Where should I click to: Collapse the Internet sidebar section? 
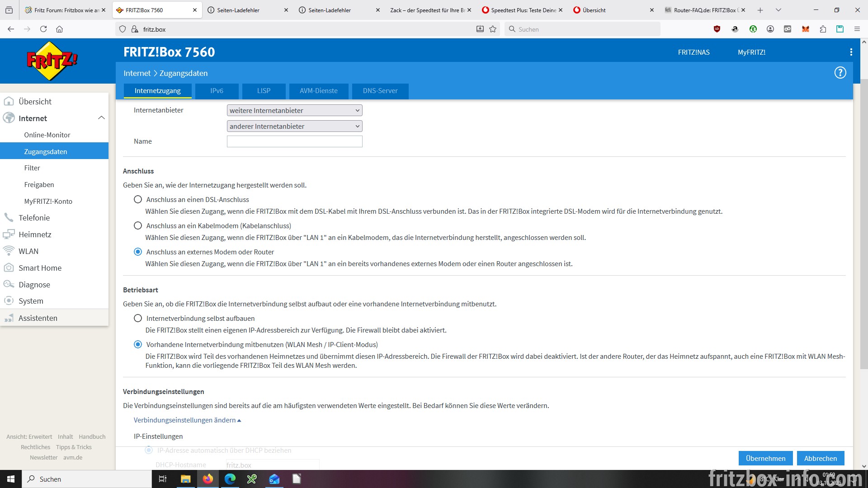point(101,118)
